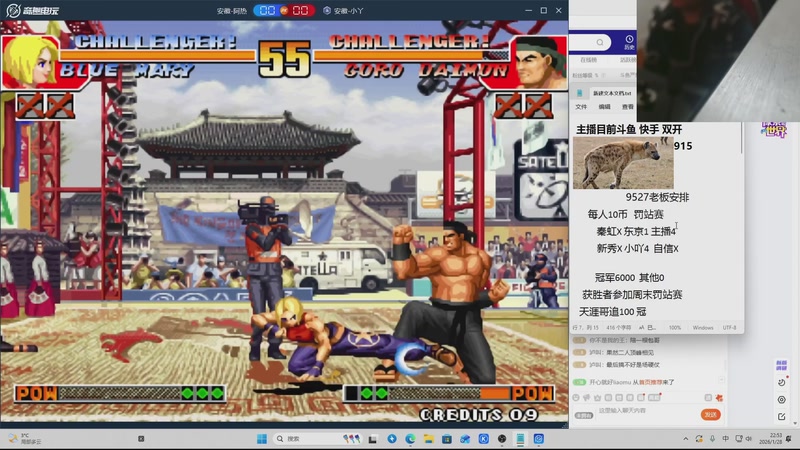Click the blue K app icon in taskbar

[483, 439]
